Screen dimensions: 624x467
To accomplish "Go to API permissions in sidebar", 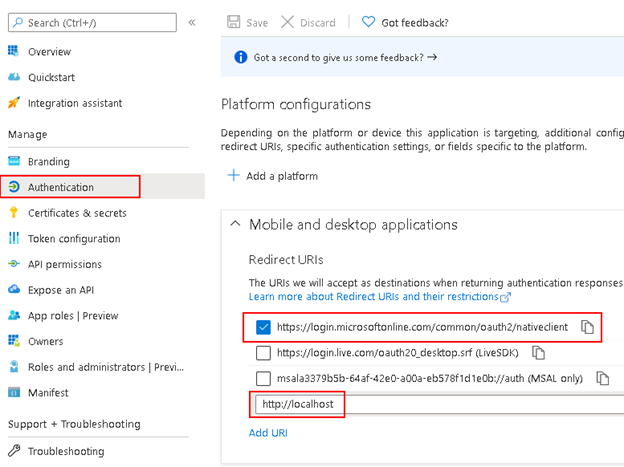I will (64, 265).
